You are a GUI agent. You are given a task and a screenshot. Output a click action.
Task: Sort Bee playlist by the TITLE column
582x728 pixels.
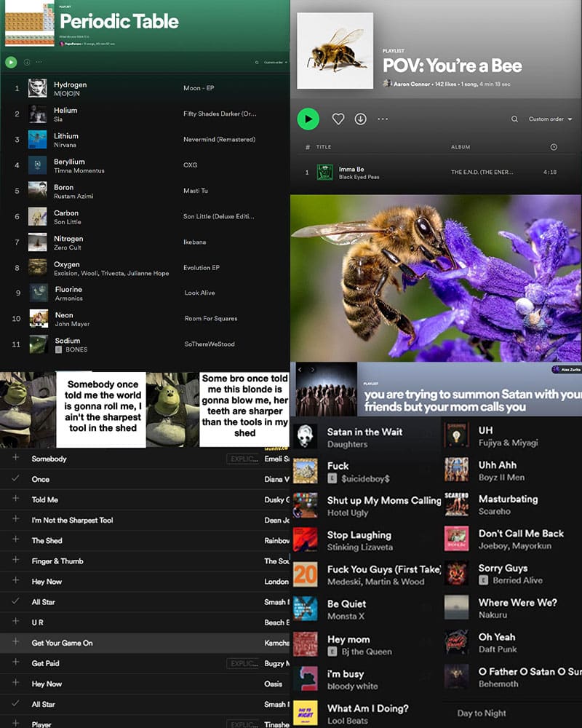(x=324, y=147)
